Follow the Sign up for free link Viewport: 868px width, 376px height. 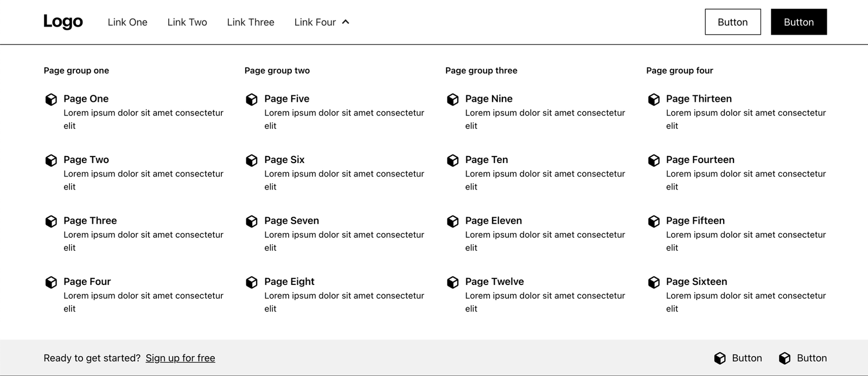click(180, 358)
